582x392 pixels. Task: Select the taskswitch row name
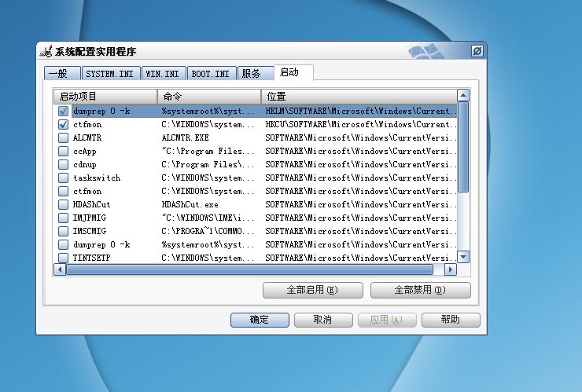97,178
